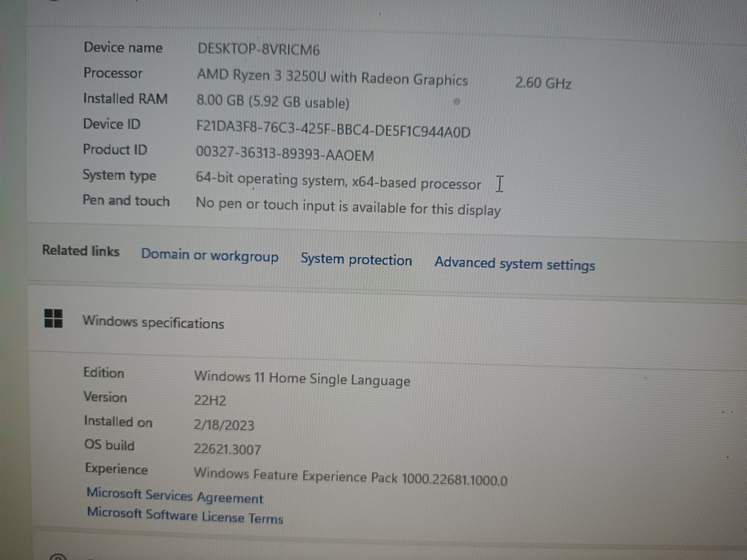This screenshot has width=747, height=560.
Task: Click the Installed on label
Action: [118, 421]
